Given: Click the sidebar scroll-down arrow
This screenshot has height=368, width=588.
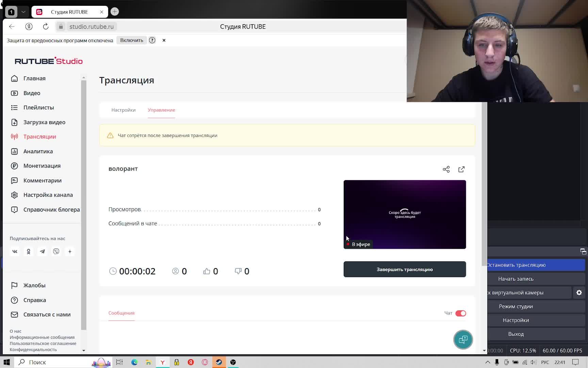Looking at the screenshot, I should pyautogui.click(x=84, y=350).
